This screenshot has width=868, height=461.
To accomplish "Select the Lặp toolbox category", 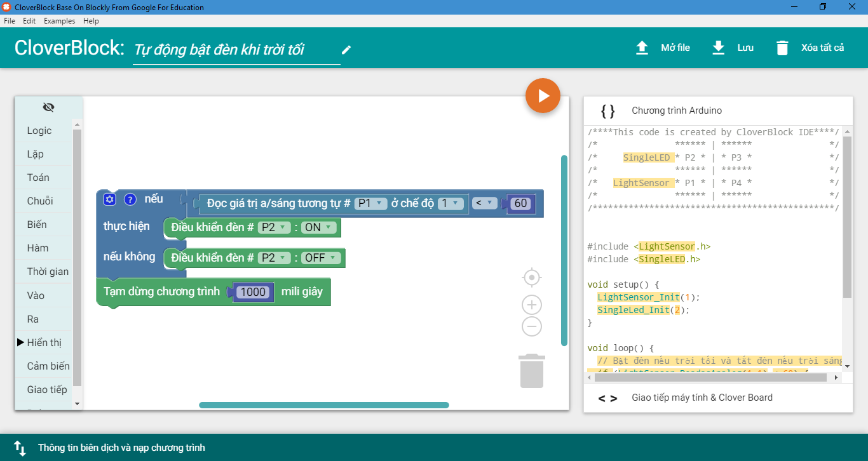I will pos(44,154).
